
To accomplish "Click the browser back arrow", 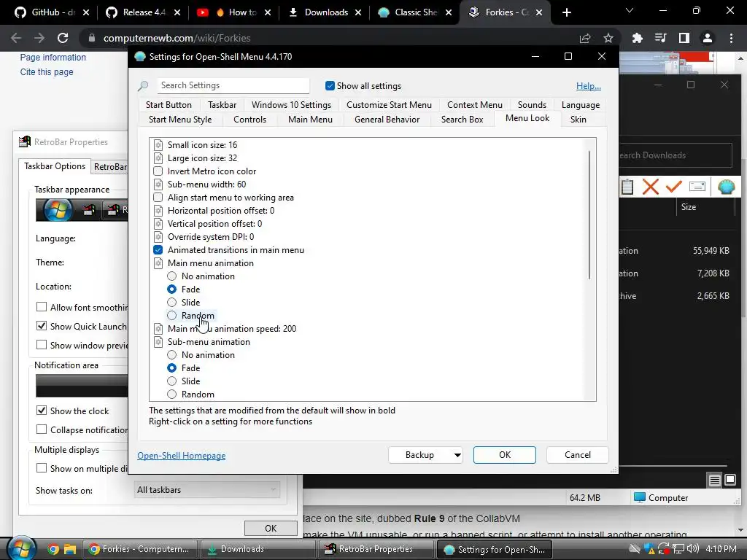I will 16,38.
